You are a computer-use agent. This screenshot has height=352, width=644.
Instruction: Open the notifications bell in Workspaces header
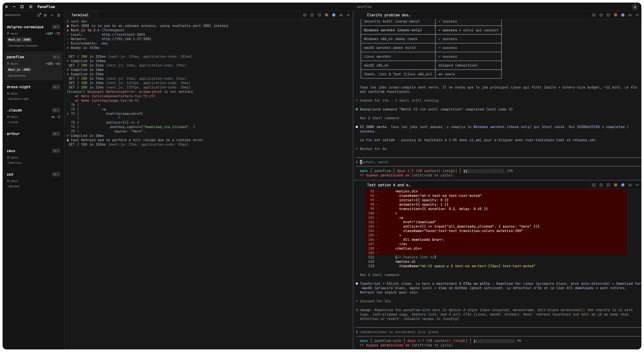pyautogui.click(x=39, y=15)
